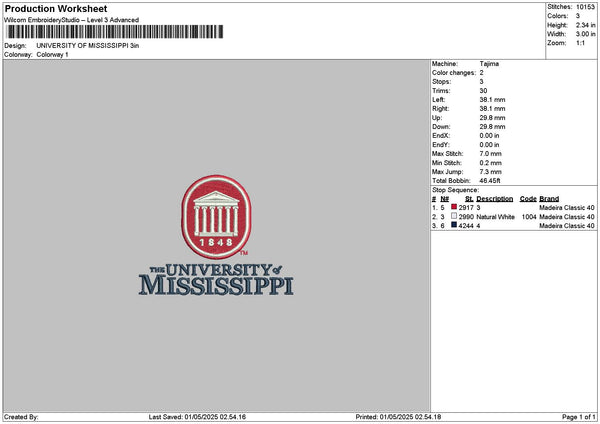Click the 'Code' column header
This screenshot has height=424, width=600.
(528, 199)
